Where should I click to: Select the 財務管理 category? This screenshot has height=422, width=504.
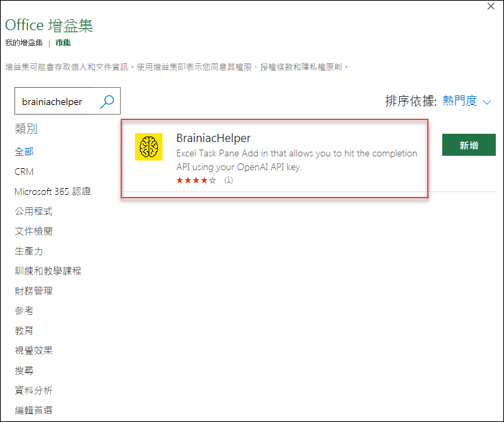tap(34, 291)
